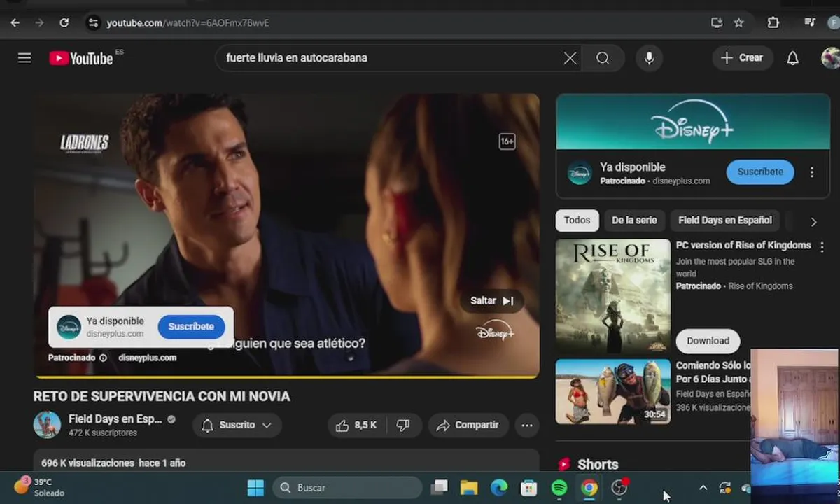Image resolution: width=840 pixels, height=504 pixels.
Task: Click the browser address bar URL
Action: click(x=188, y=22)
